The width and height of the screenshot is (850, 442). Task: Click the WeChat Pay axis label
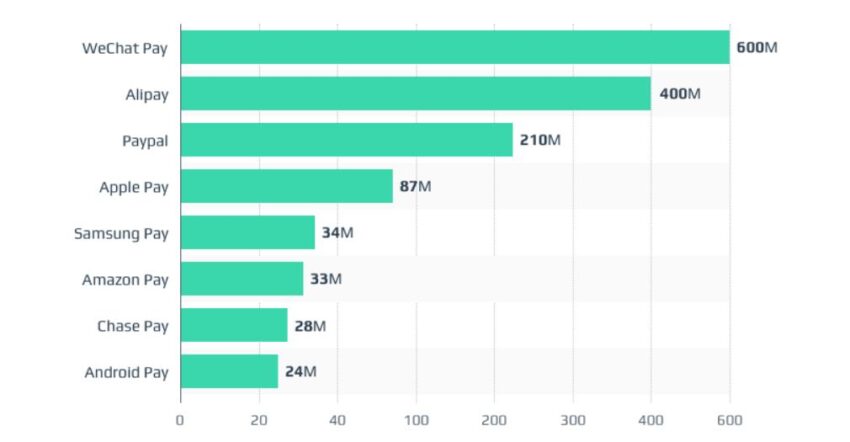click(x=125, y=48)
